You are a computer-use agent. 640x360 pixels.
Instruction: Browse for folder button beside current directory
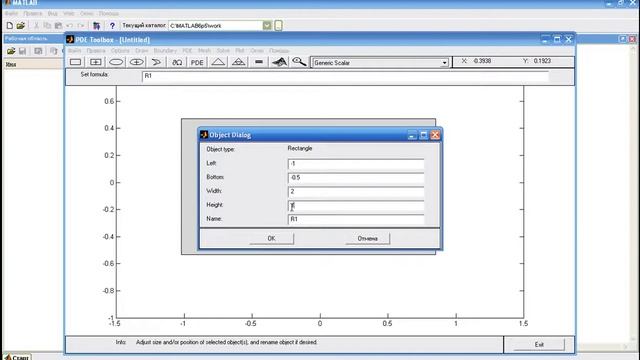tap(278, 26)
